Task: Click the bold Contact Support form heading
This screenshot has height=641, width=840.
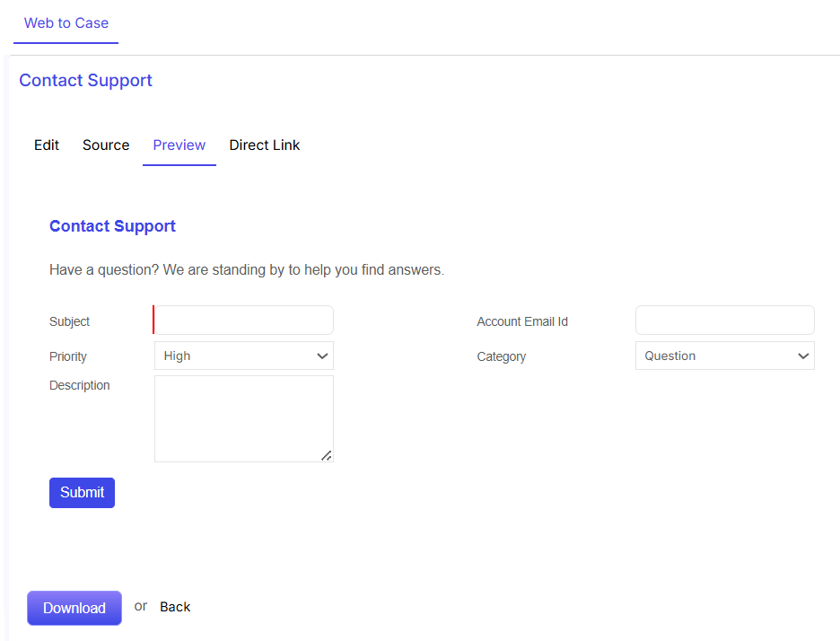Action: (x=112, y=226)
